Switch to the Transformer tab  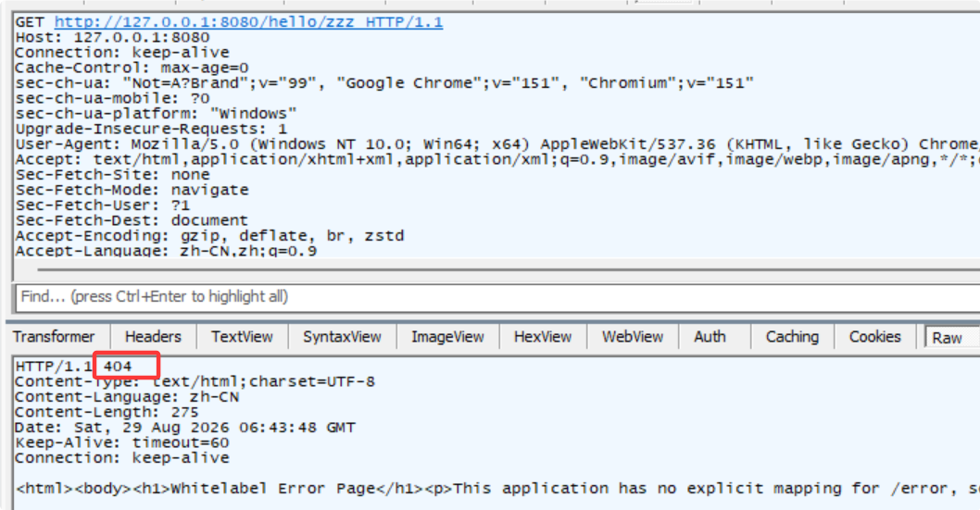point(54,337)
